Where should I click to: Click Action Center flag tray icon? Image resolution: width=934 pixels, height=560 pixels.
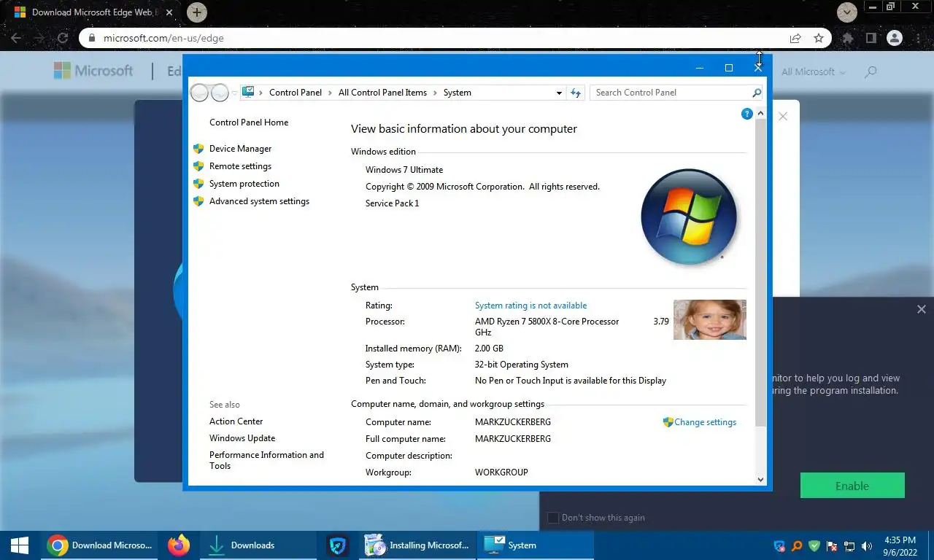click(832, 545)
